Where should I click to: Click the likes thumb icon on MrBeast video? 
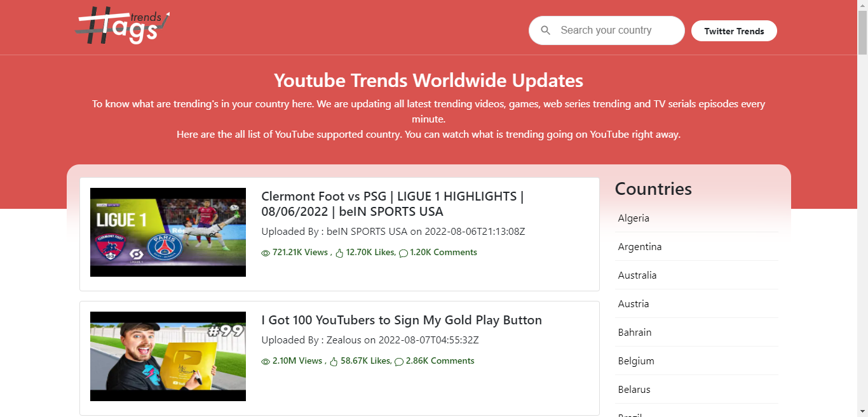tap(334, 361)
